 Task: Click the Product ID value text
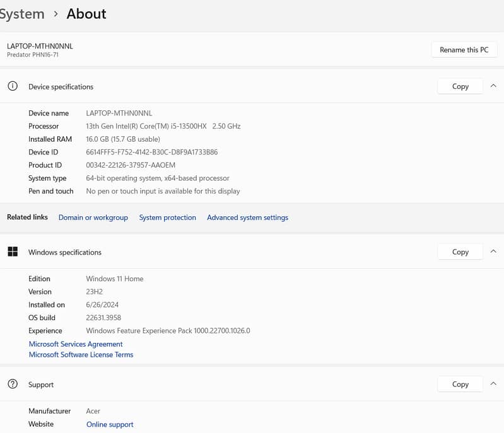pos(131,165)
